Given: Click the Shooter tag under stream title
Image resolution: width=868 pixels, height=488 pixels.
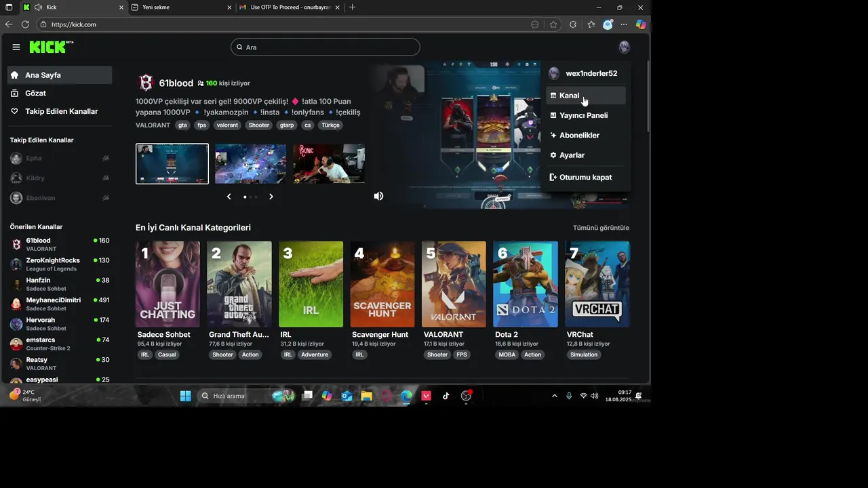Looking at the screenshot, I should pyautogui.click(x=259, y=125).
